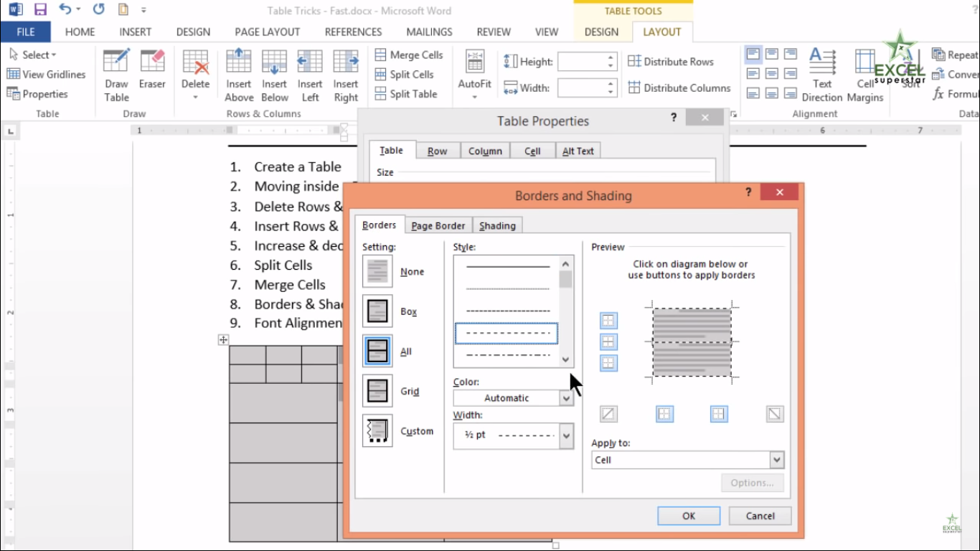The height and width of the screenshot is (551, 980).
Task: Select the dash-dot line style in list
Action: (x=507, y=354)
